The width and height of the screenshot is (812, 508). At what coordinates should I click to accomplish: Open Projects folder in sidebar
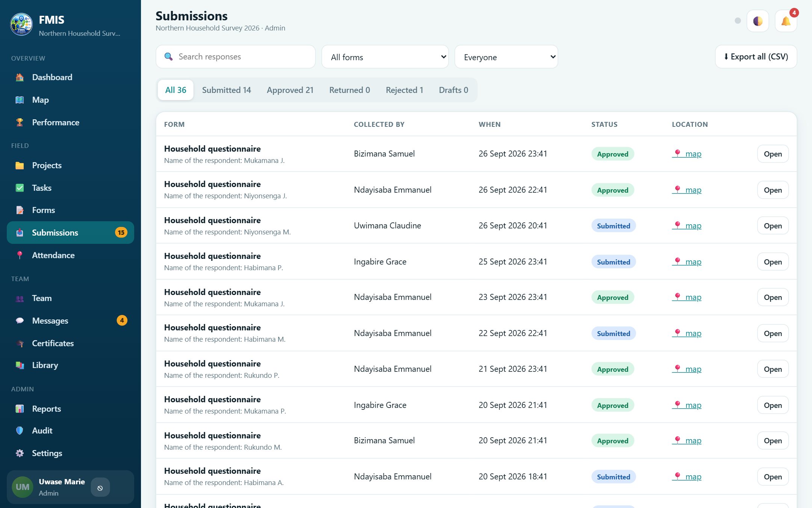[x=70, y=165]
